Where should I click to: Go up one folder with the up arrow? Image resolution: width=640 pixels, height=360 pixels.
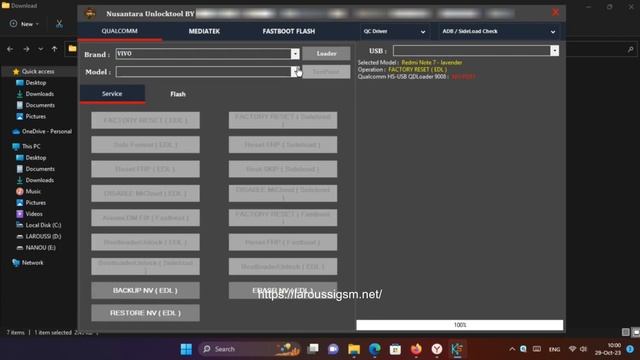point(54,49)
